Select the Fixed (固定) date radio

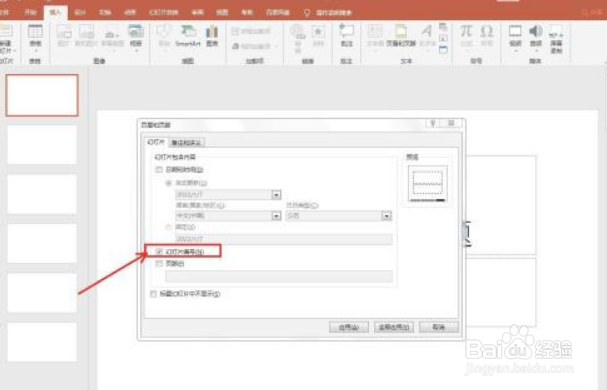[x=168, y=227]
